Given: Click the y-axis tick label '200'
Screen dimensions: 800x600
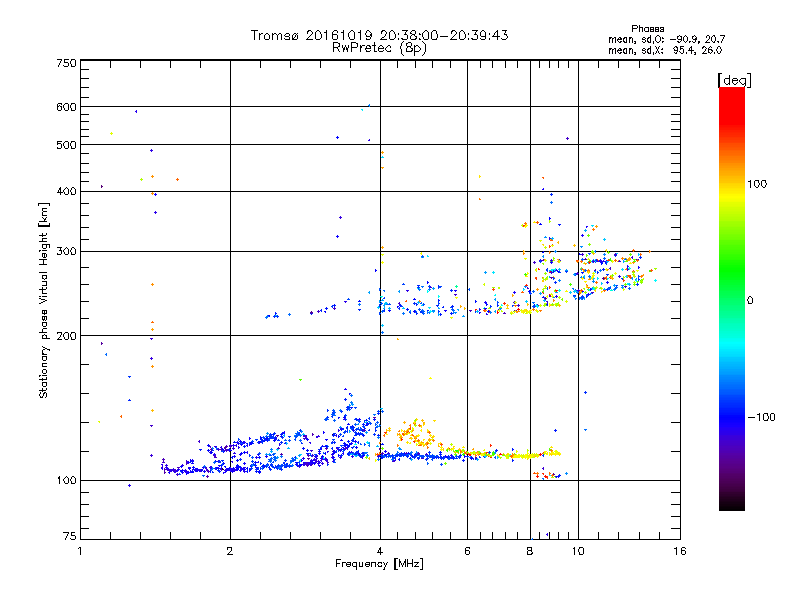Looking at the screenshot, I should [66, 336].
